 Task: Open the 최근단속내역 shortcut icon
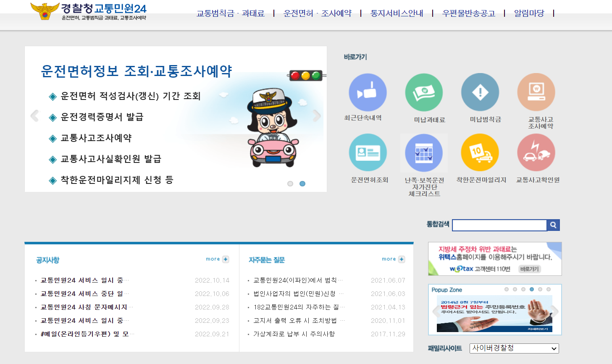click(x=368, y=92)
